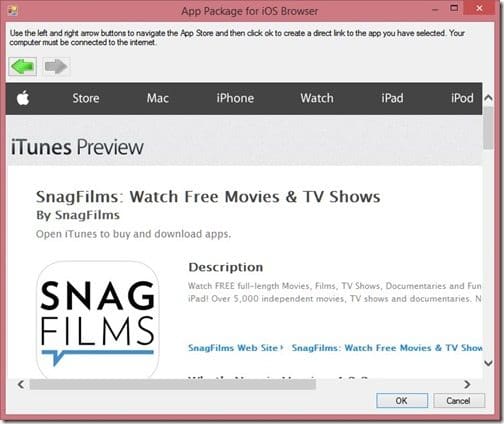Go to the Watch section
Image resolution: width=504 pixels, height=424 pixels.
[x=317, y=98]
